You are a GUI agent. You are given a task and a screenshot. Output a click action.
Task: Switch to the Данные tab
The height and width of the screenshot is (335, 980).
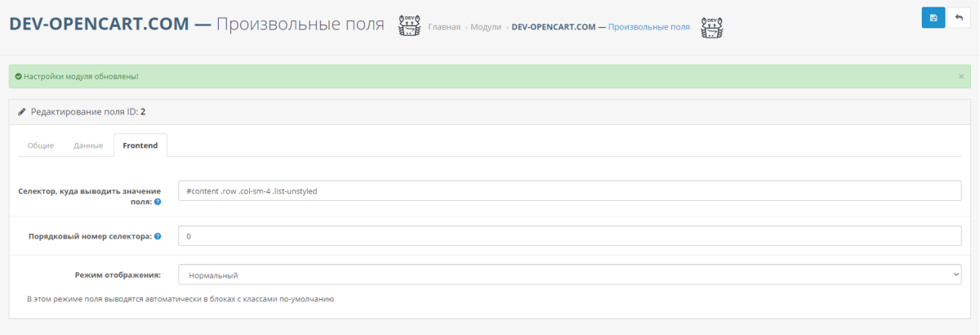click(88, 145)
